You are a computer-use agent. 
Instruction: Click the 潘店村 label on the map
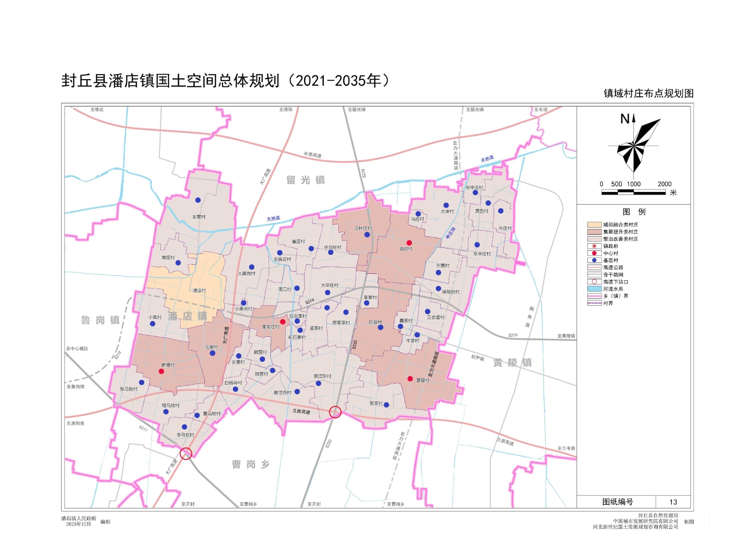199,291
